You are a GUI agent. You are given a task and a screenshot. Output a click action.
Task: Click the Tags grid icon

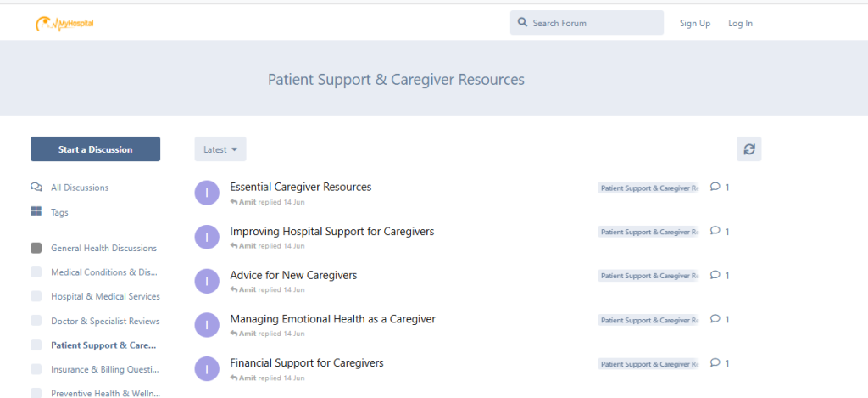coord(36,212)
